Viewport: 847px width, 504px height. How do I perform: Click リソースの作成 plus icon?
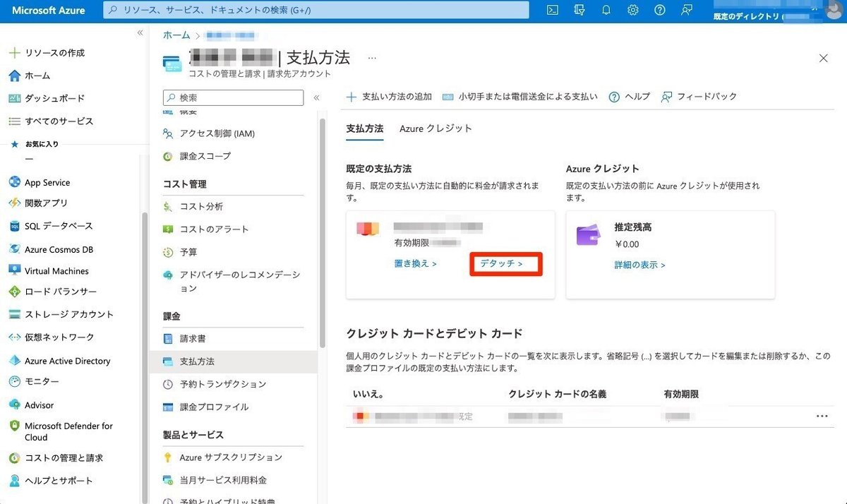click(x=13, y=53)
